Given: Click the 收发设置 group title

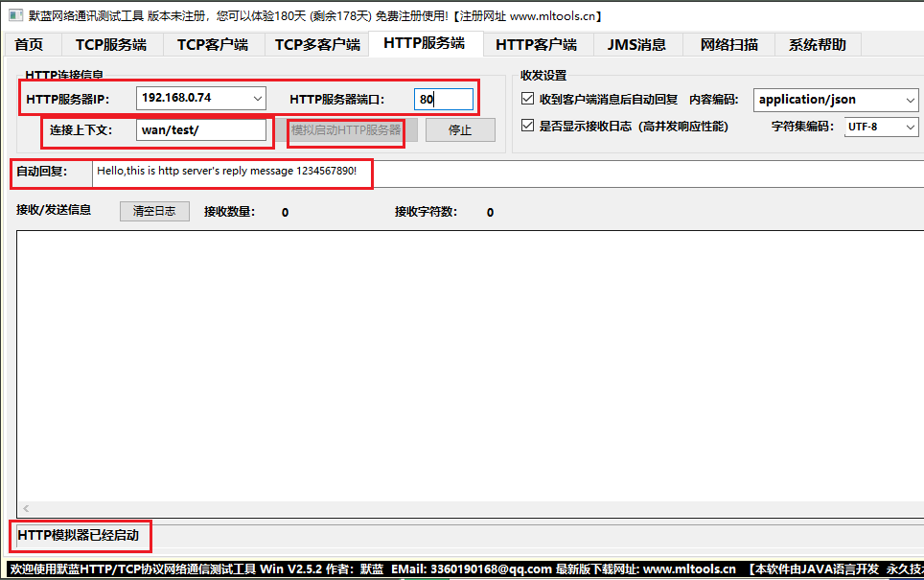Looking at the screenshot, I should (x=543, y=76).
